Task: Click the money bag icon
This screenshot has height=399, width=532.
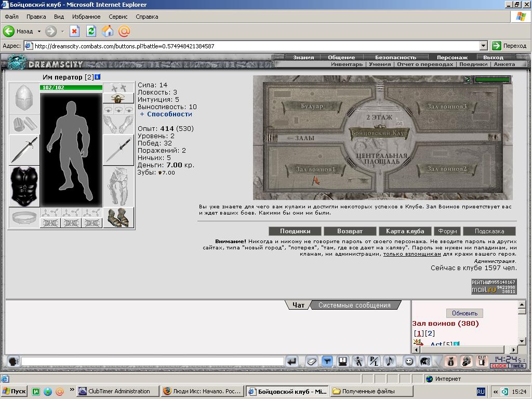Action: coord(450,362)
